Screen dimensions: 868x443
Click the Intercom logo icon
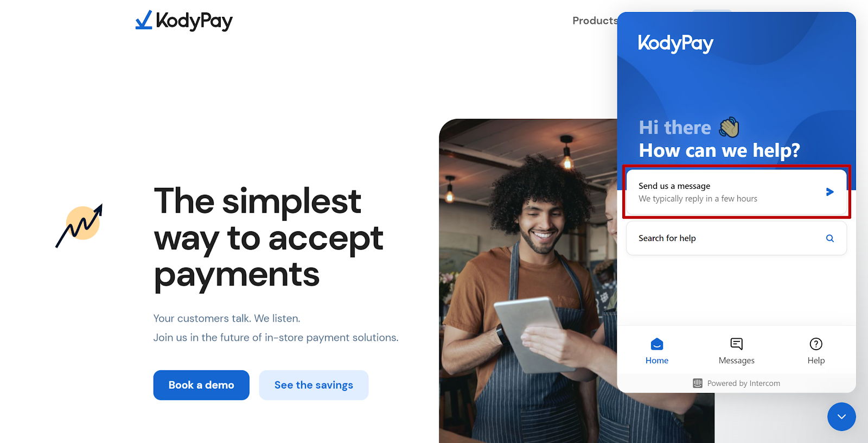698,383
